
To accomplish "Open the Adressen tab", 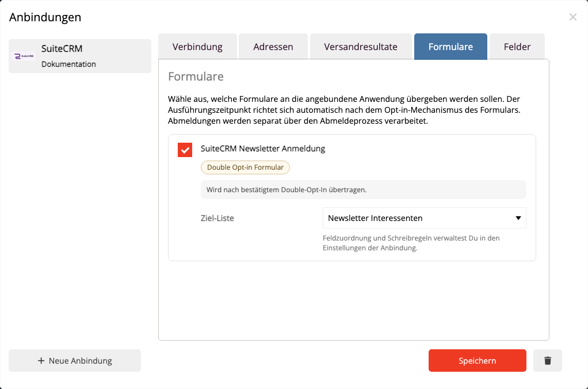I will pyautogui.click(x=273, y=47).
